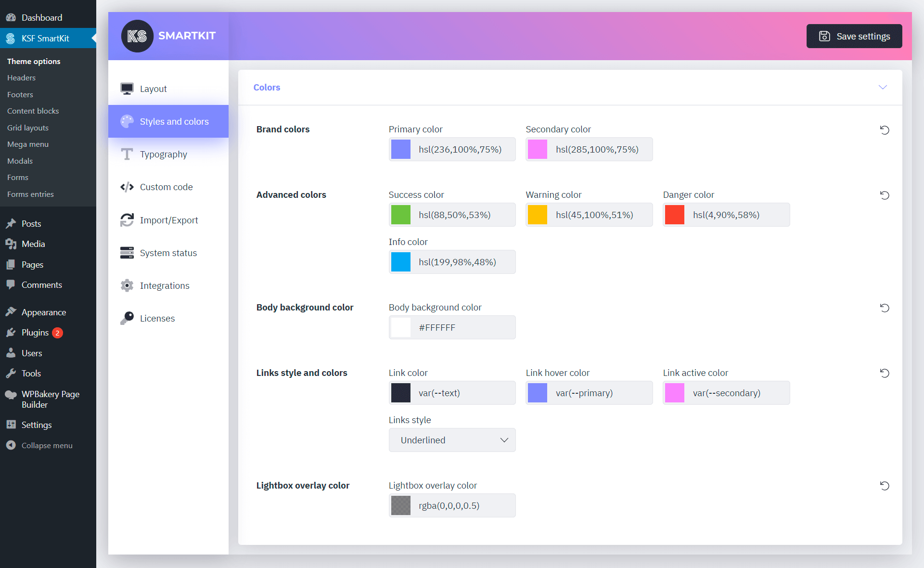Switch to the Custom code tab
The image size is (924, 568).
click(168, 187)
